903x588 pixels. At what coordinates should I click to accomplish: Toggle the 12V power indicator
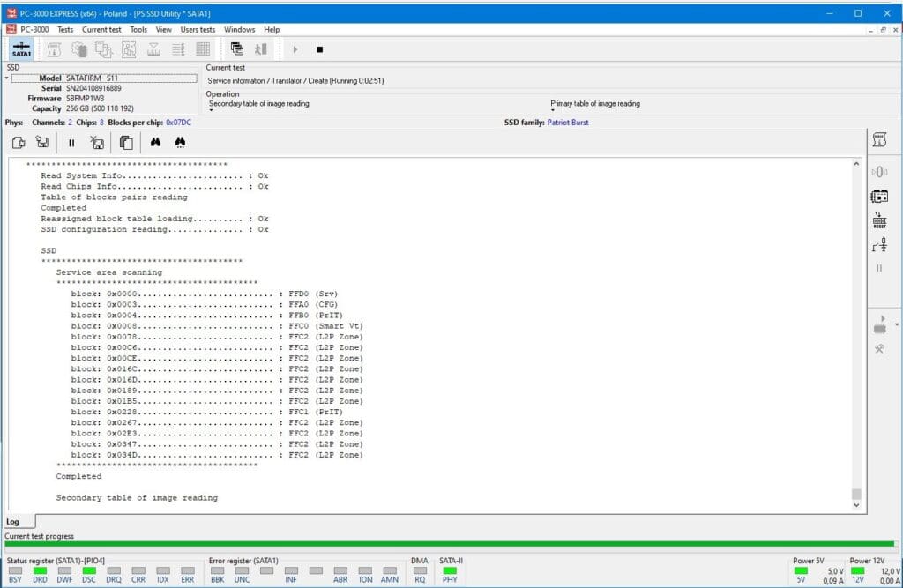click(858, 571)
